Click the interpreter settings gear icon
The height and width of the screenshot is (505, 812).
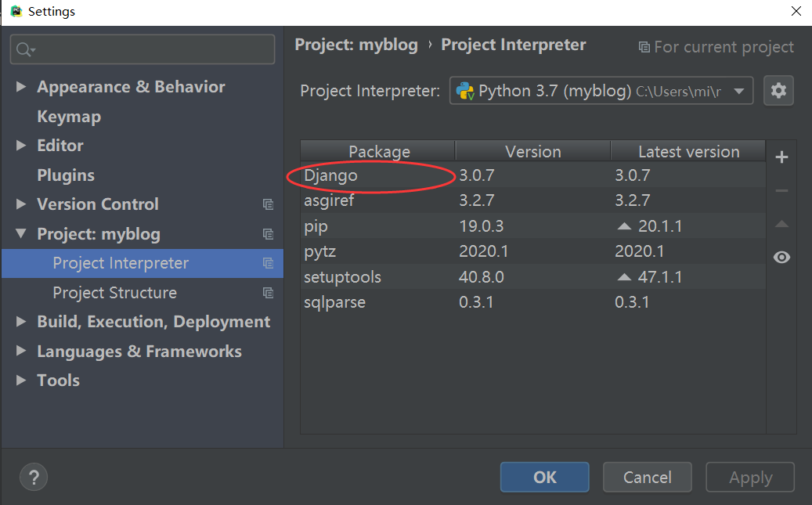778,91
